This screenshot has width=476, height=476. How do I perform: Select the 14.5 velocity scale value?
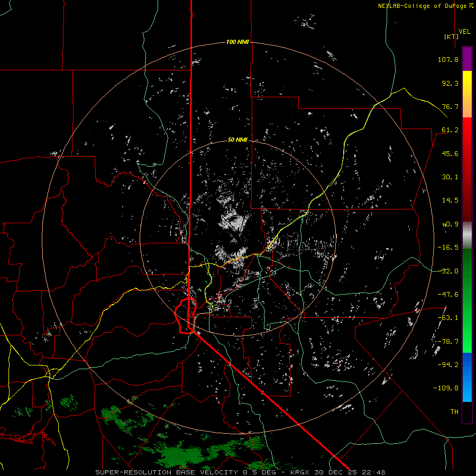450,200
